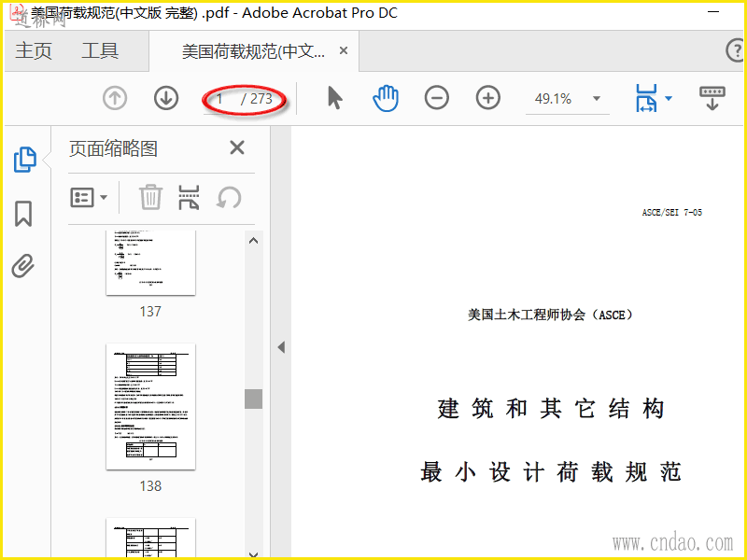Select the 美国荷载规范 document tab
Viewport: 747px width, 560px height.
point(253,51)
